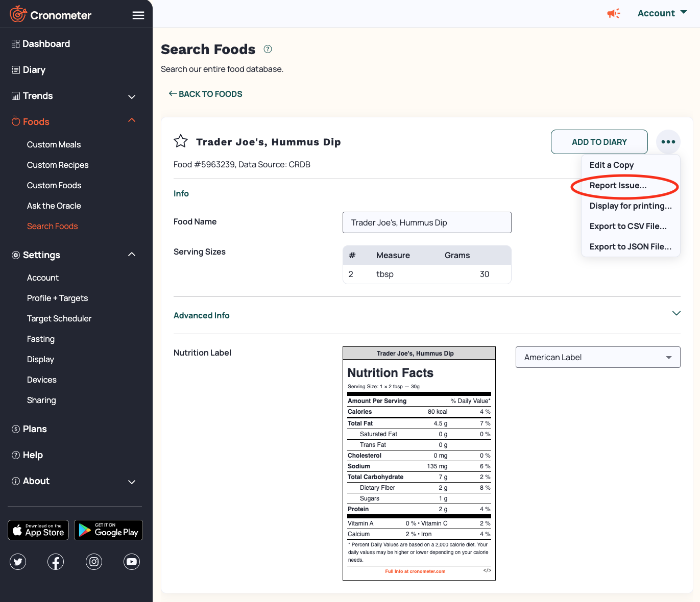Open Devices settings
Viewport: 700px width, 602px height.
(x=42, y=380)
